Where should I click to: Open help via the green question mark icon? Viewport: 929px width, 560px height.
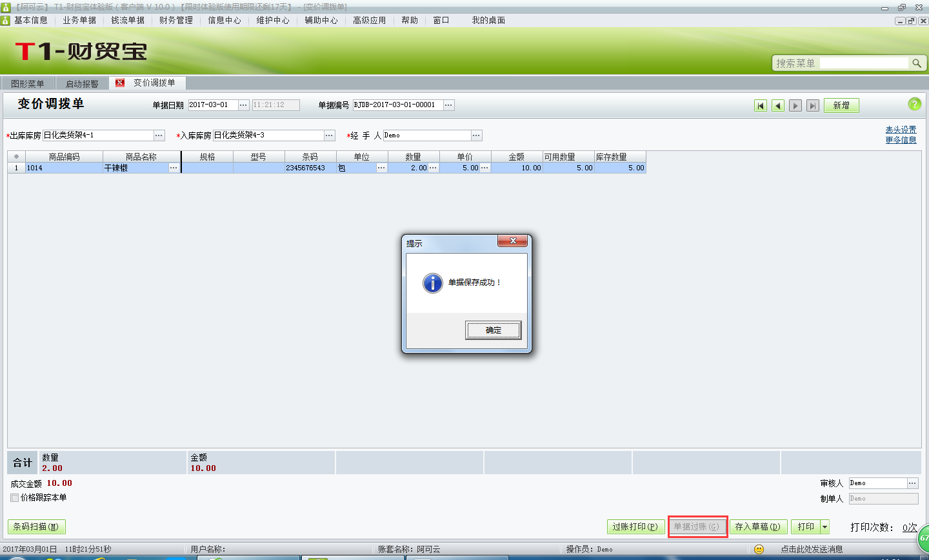pos(915,104)
